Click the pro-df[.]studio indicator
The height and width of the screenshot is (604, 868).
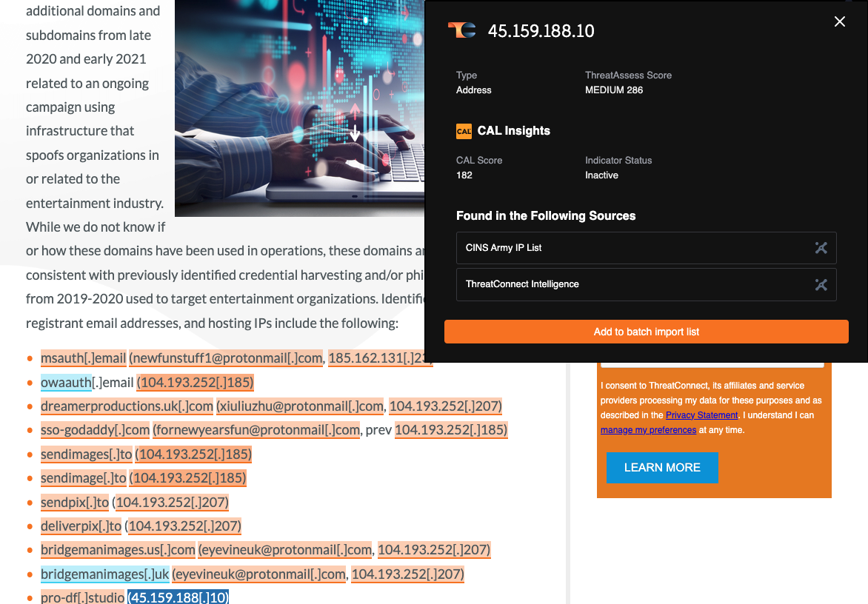coord(82,597)
